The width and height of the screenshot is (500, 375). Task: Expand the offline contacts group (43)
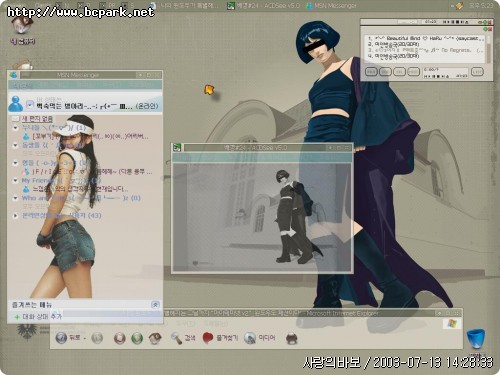pos(15,216)
